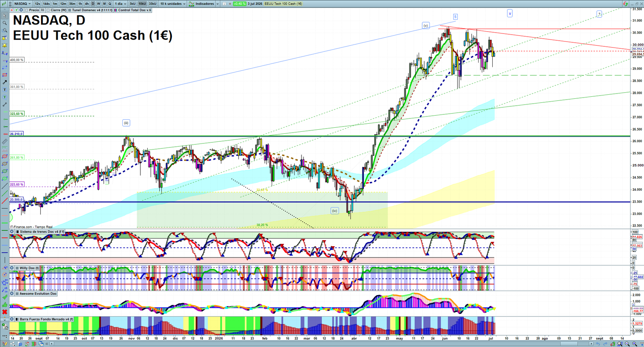Open the chat bubbles icon at bottom
This screenshot has height=347, width=644.
point(20,344)
